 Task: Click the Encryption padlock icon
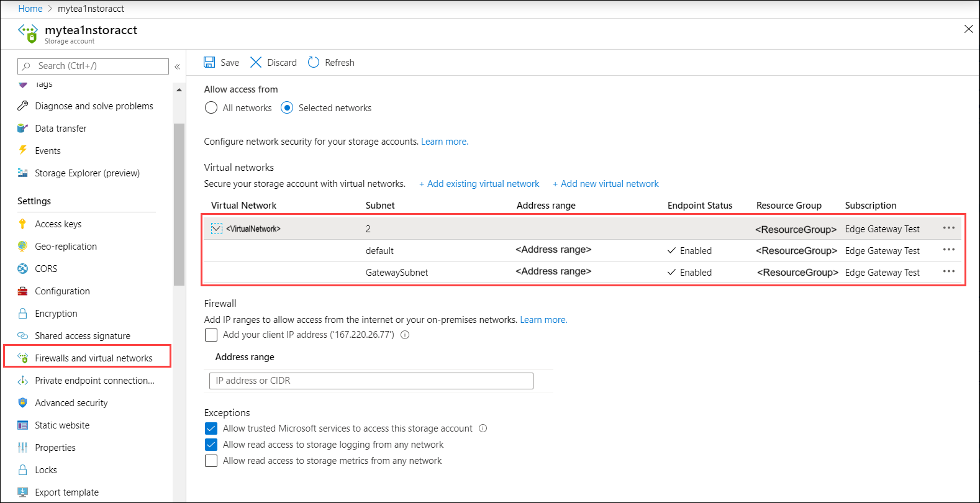pos(23,313)
